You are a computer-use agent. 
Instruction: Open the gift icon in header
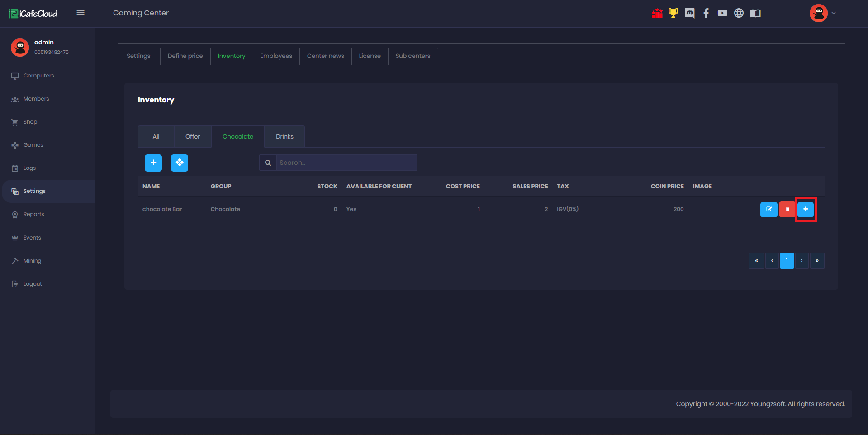pos(657,14)
